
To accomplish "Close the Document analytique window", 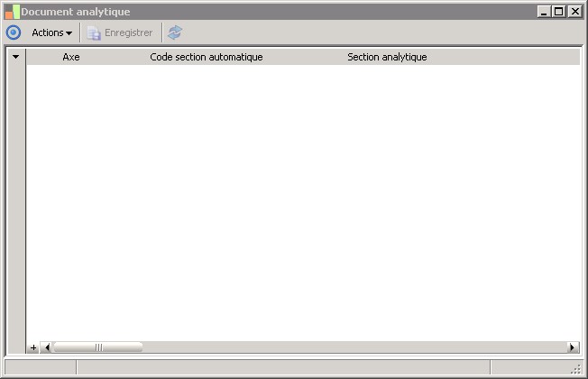I will click(574, 12).
